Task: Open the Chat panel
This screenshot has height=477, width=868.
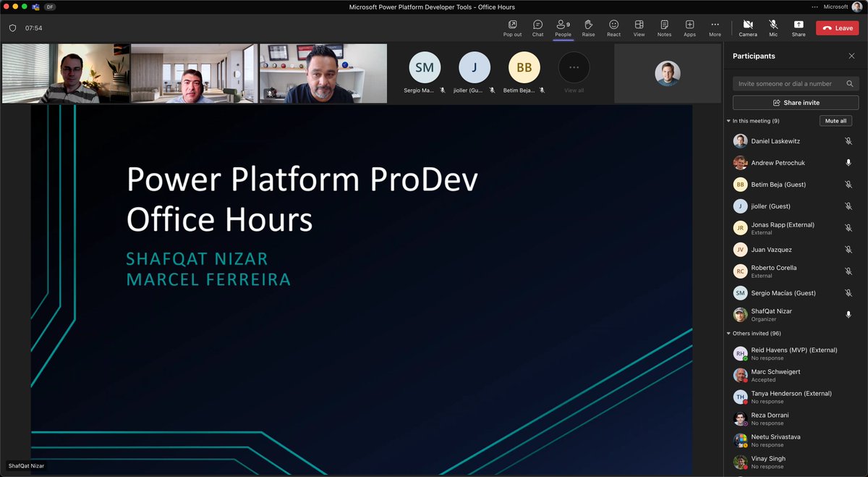Action: click(537, 28)
